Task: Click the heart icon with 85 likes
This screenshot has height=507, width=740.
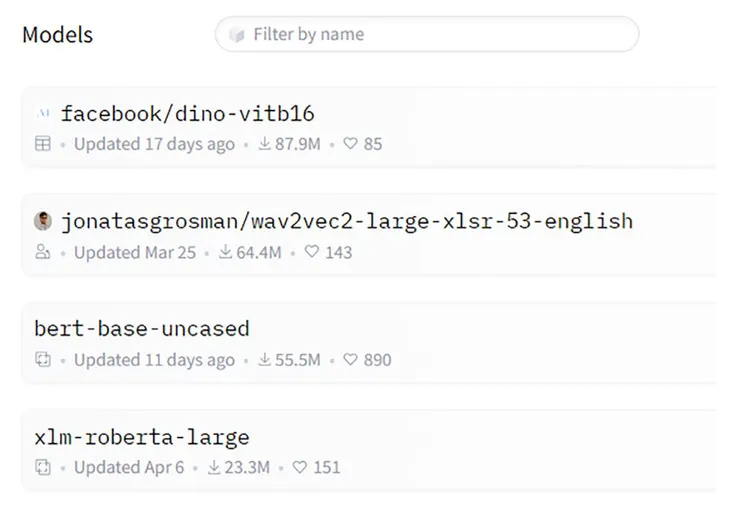Action: (x=350, y=144)
